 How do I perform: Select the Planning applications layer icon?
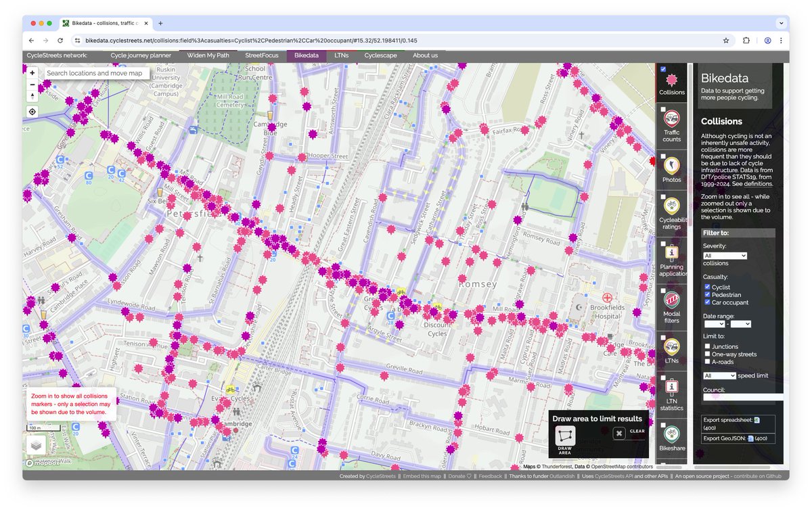[x=672, y=252]
